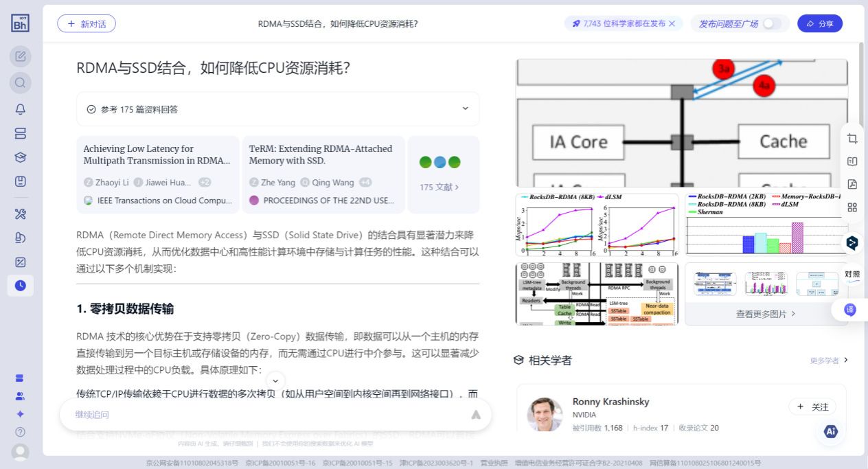This screenshot has width=868, height=469.
Task: Click the graduation cap icon in sidebar
Action: point(21,157)
